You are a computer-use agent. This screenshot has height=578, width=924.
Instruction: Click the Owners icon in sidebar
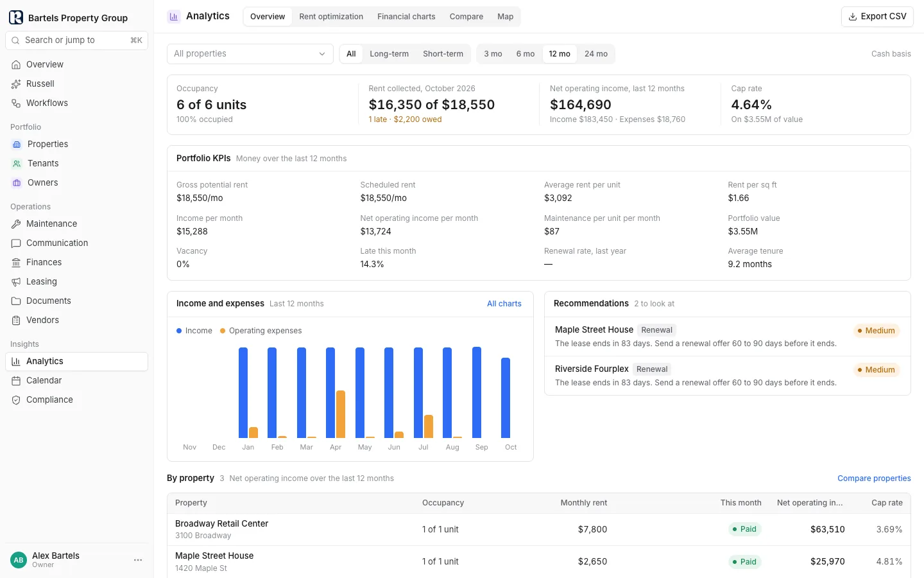tap(17, 183)
